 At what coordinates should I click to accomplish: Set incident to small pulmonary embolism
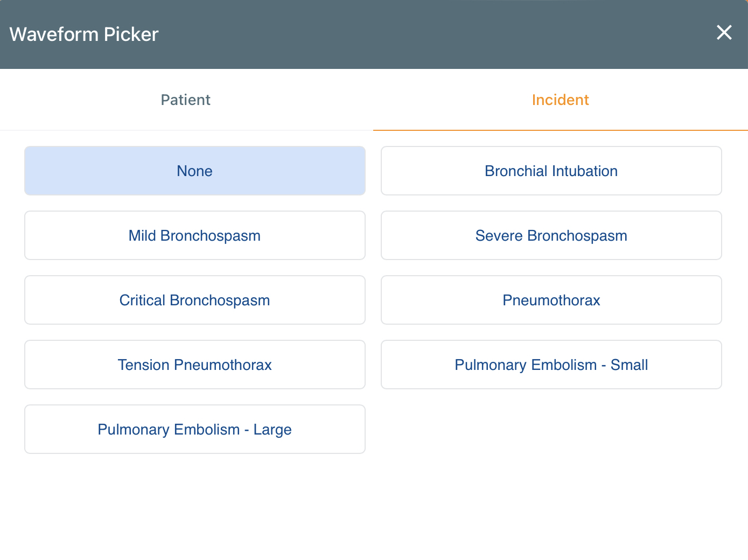point(551,365)
